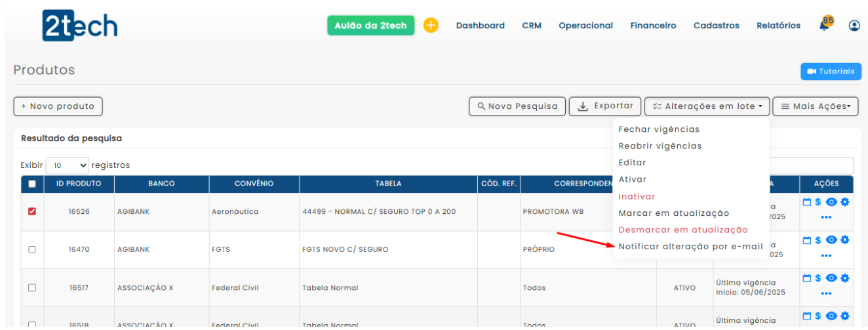Click calendar icon for product 16526
Image resolution: width=868 pixels, height=330 pixels.
point(807,202)
